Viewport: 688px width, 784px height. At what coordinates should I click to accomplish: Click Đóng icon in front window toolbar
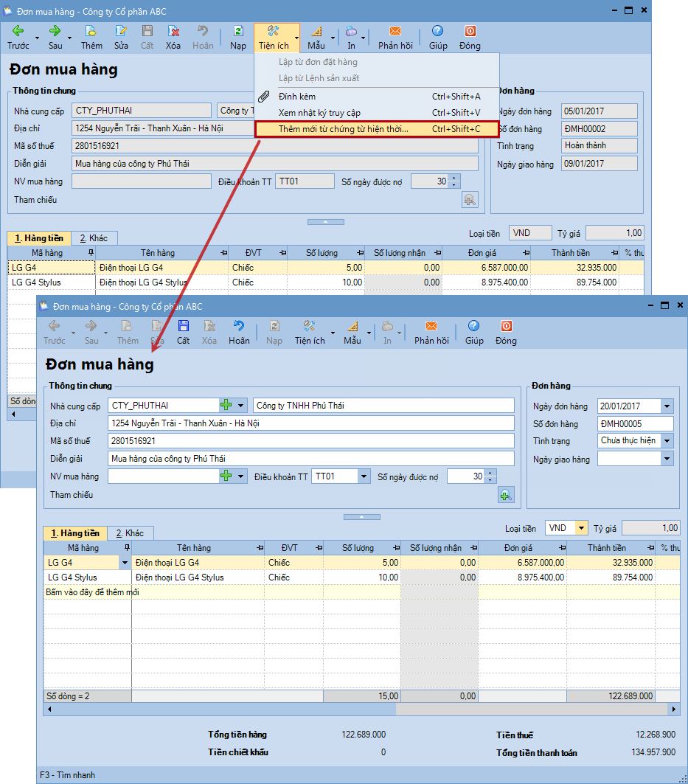point(506,331)
